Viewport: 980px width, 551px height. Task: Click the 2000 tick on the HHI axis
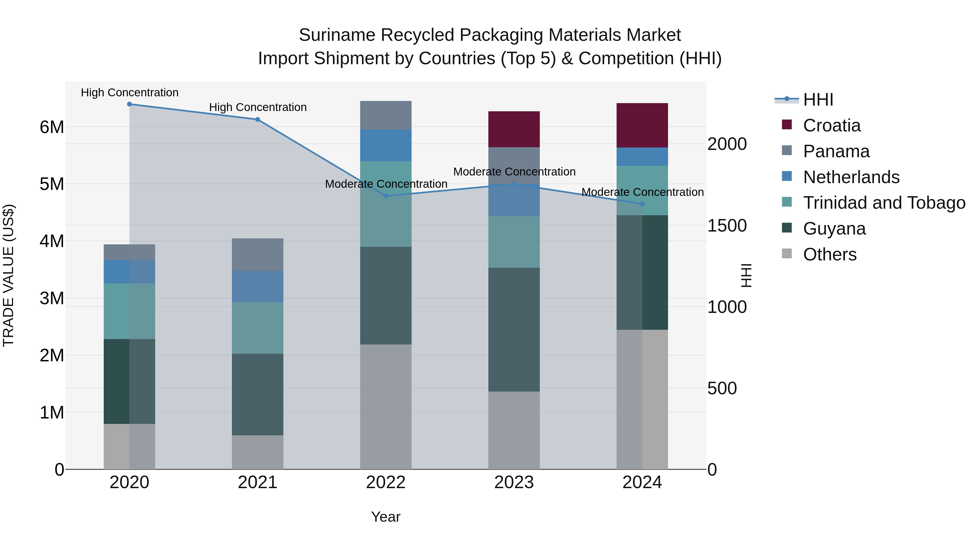pyautogui.click(x=727, y=144)
